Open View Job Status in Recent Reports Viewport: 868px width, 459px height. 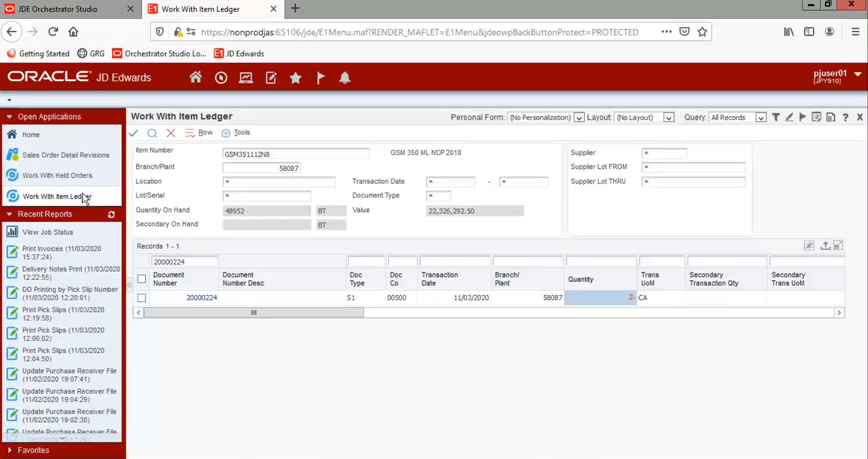pos(48,232)
